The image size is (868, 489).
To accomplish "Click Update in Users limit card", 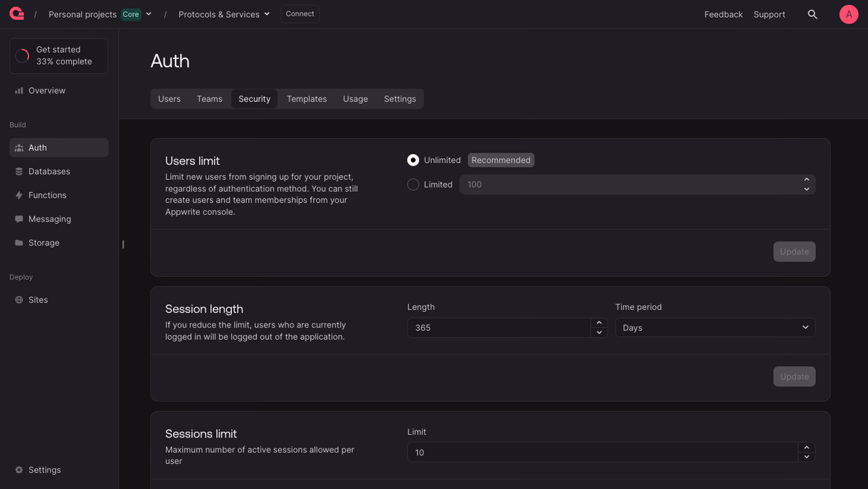I will (794, 252).
